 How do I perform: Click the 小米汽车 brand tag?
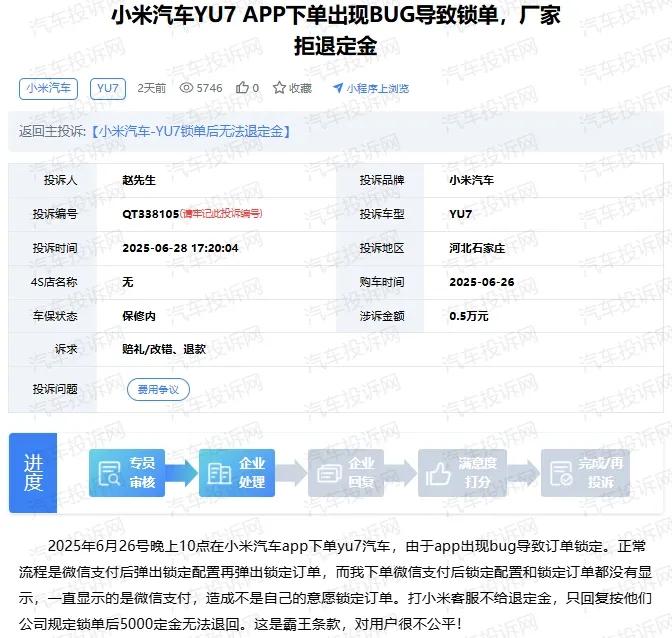click(x=48, y=88)
